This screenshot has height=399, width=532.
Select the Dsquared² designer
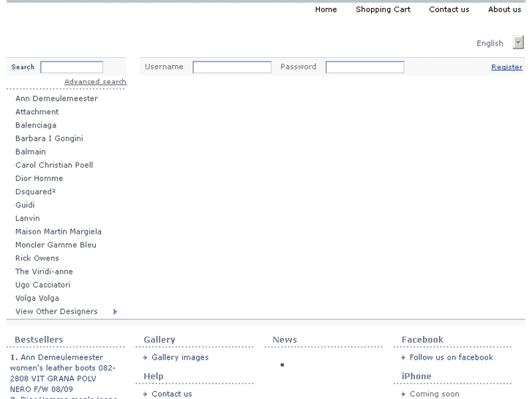coord(35,192)
